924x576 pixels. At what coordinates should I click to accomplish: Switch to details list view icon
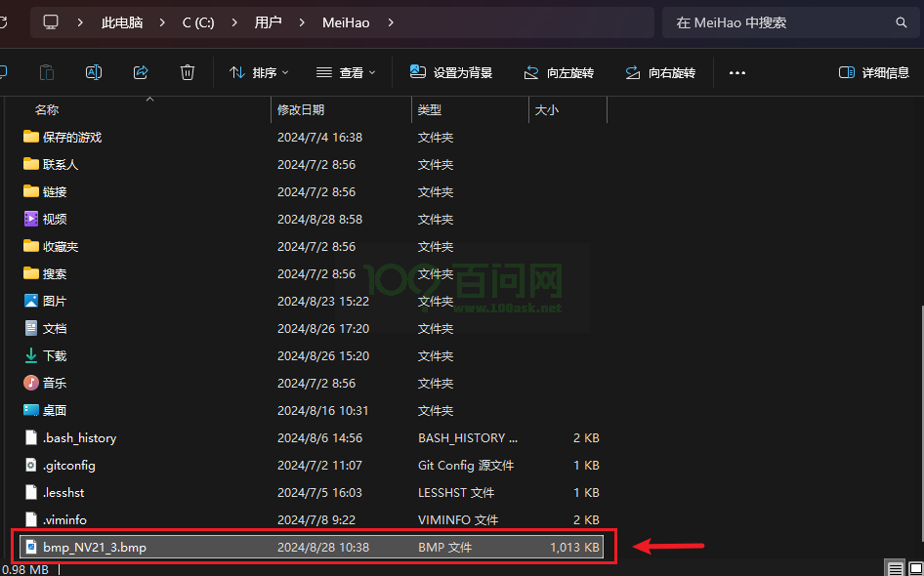click(895, 568)
